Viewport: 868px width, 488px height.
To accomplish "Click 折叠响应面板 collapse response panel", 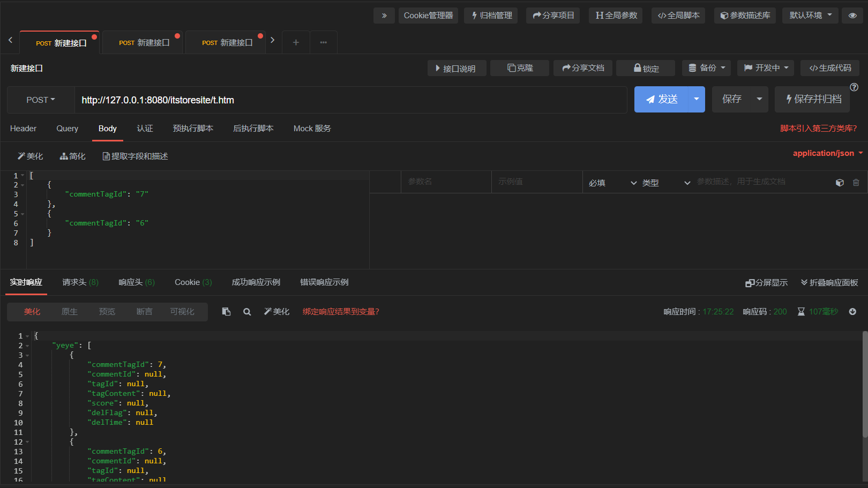I will 829,283.
